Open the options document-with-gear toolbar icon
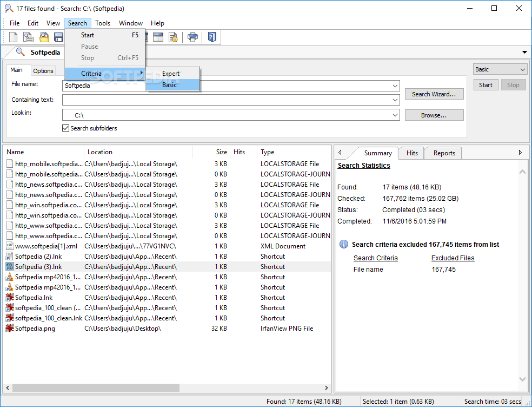532x407 pixels. pos(173,37)
